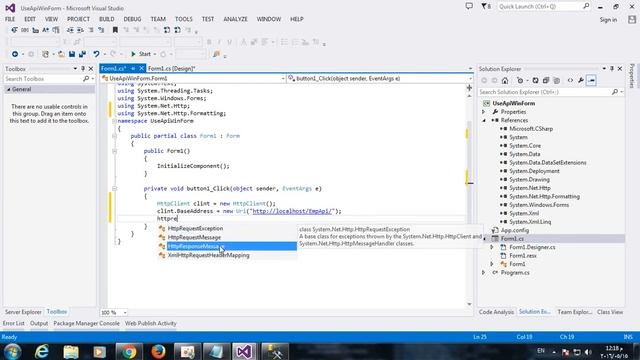Open Firefox from taskbar
Screen dimensions: 640x360
tap(158, 351)
